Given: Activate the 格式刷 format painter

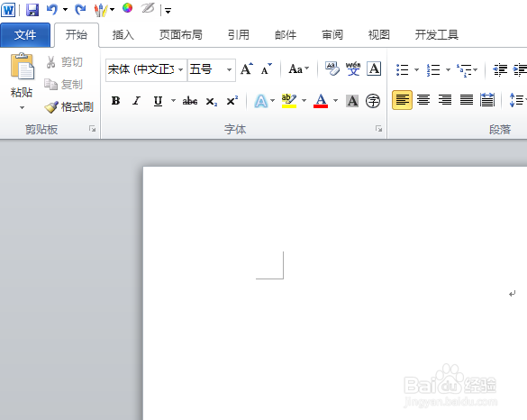Looking at the screenshot, I should click(x=69, y=107).
